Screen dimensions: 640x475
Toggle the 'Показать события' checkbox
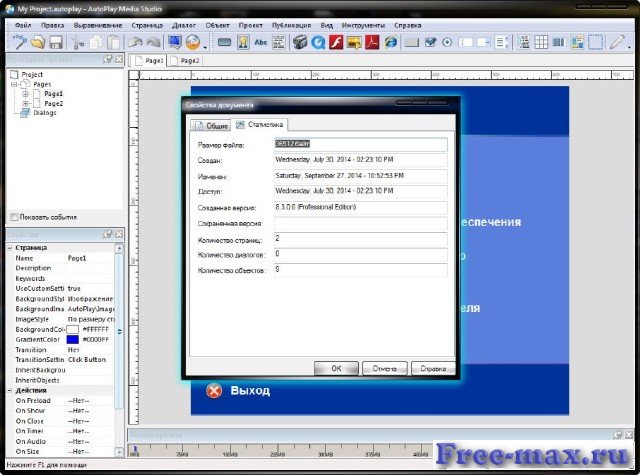(x=14, y=217)
